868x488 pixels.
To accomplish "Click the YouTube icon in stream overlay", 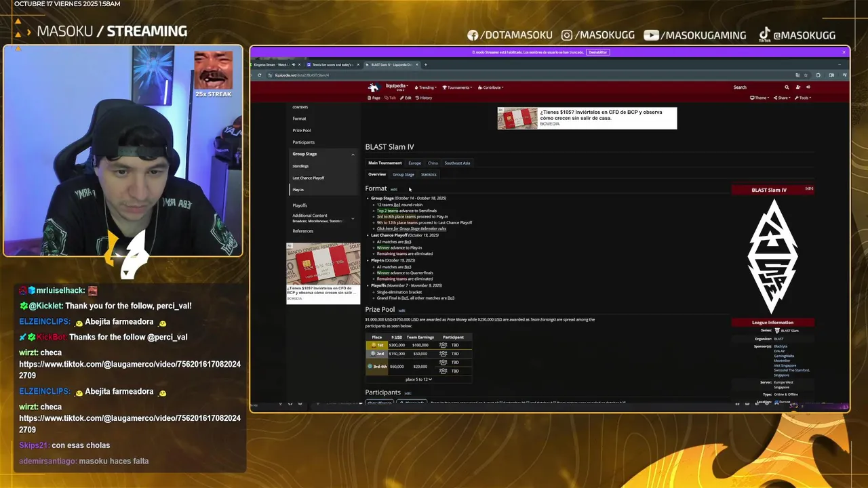I will coord(651,35).
